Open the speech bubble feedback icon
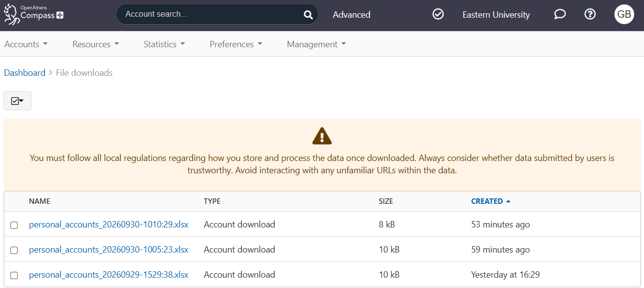 pos(560,14)
